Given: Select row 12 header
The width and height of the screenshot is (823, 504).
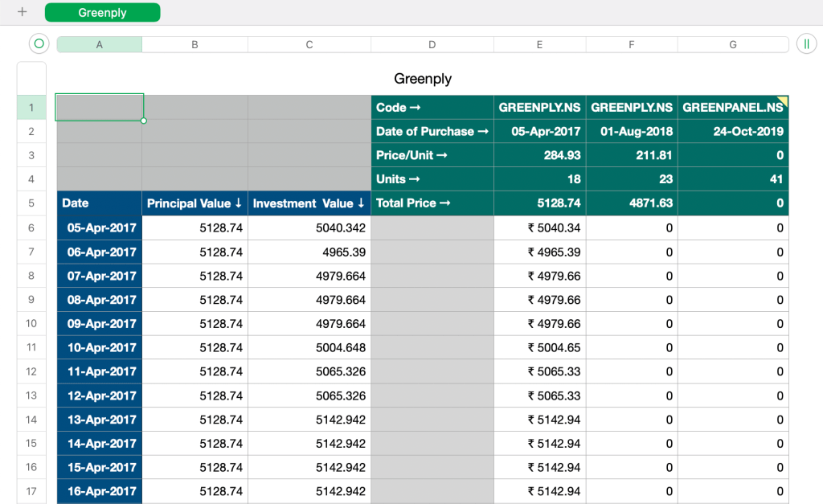Looking at the screenshot, I should coord(31,371).
